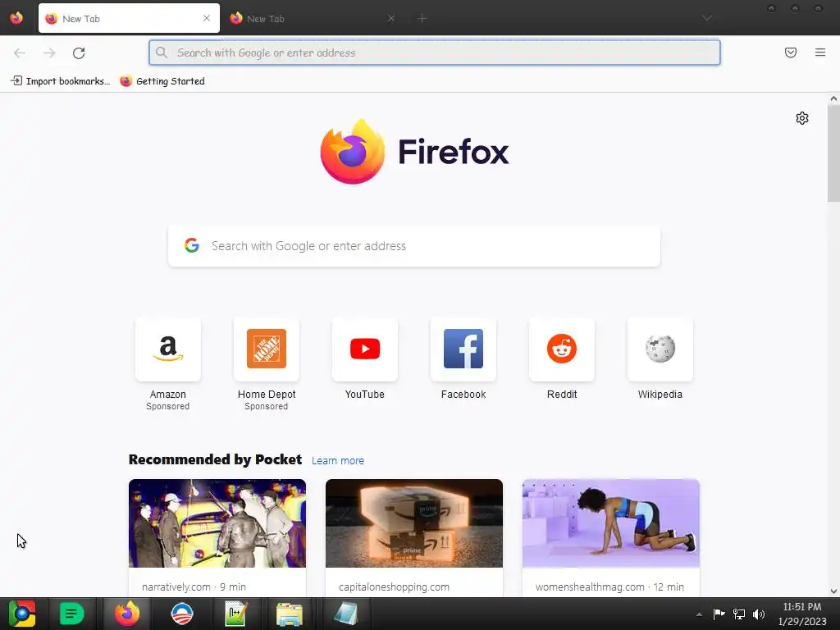Click the Google logo in page search box
840x630 pixels.
192,245
